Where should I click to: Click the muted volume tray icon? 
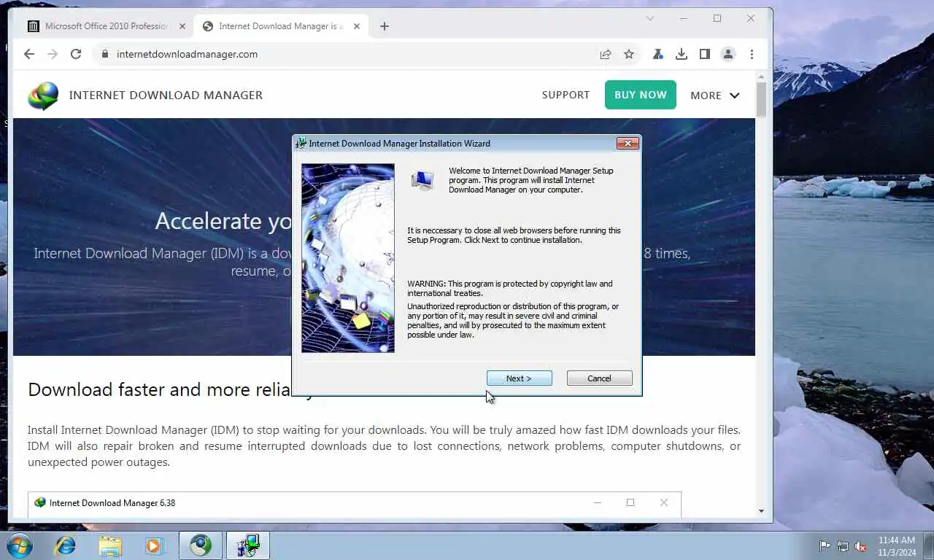coord(861,546)
